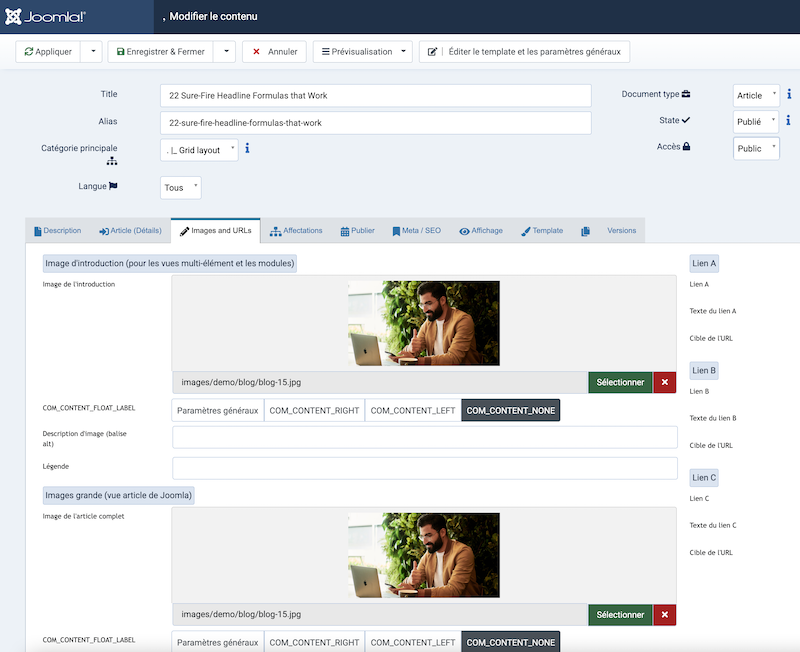The width and height of the screenshot is (800, 652).
Task: Click the Joomla logo
Action: pos(45,17)
